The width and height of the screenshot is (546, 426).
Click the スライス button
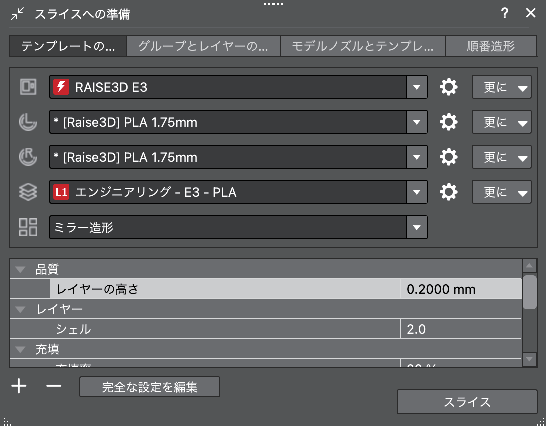coord(467,402)
